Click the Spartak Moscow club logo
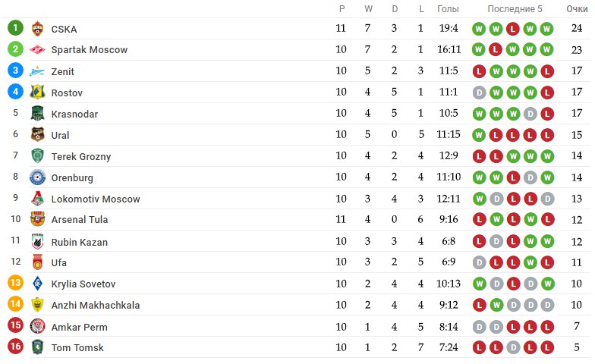Image resolution: width=595 pixels, height=364 pixels. click(37, 50)
